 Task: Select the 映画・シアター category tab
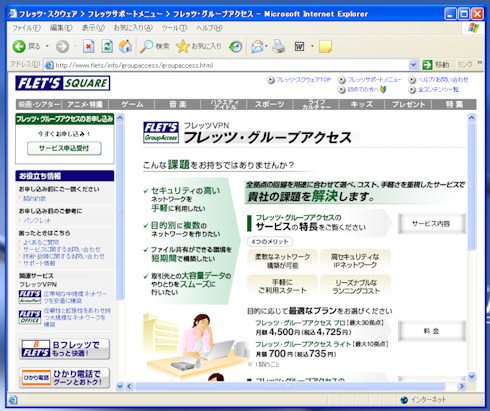tap(39, 104)
